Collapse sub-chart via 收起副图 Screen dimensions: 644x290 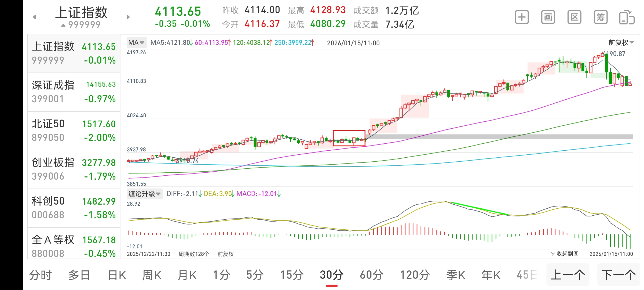click(565, 254)
